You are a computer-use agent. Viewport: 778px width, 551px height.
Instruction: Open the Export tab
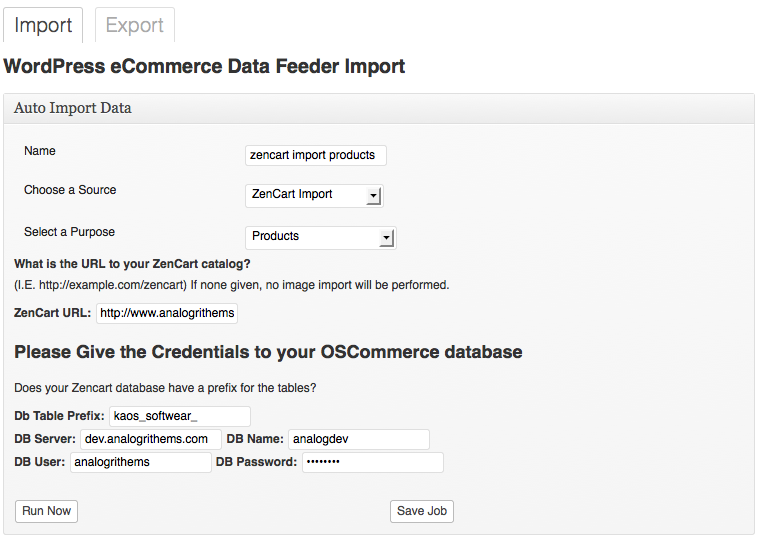pos(134,25)
